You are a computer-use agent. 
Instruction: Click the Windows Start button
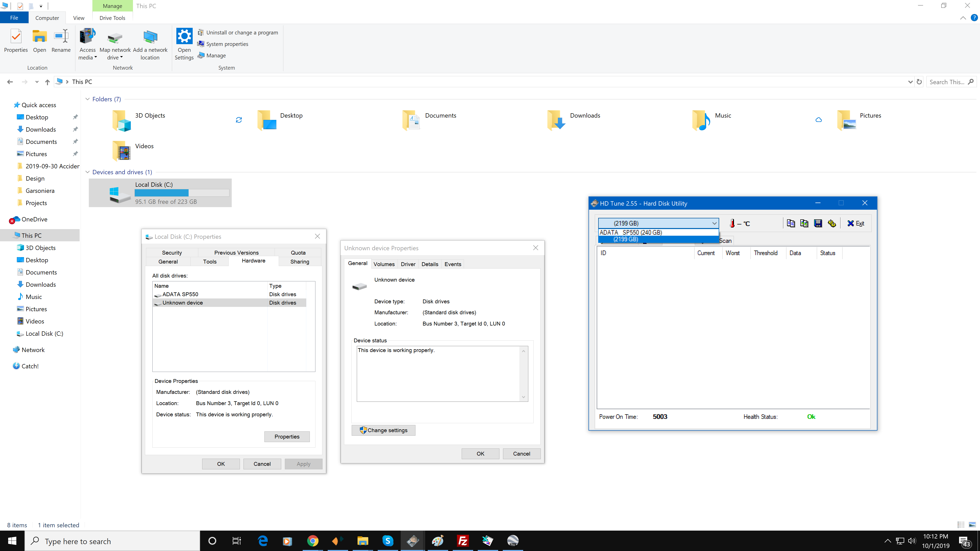[x=12, y=541]
